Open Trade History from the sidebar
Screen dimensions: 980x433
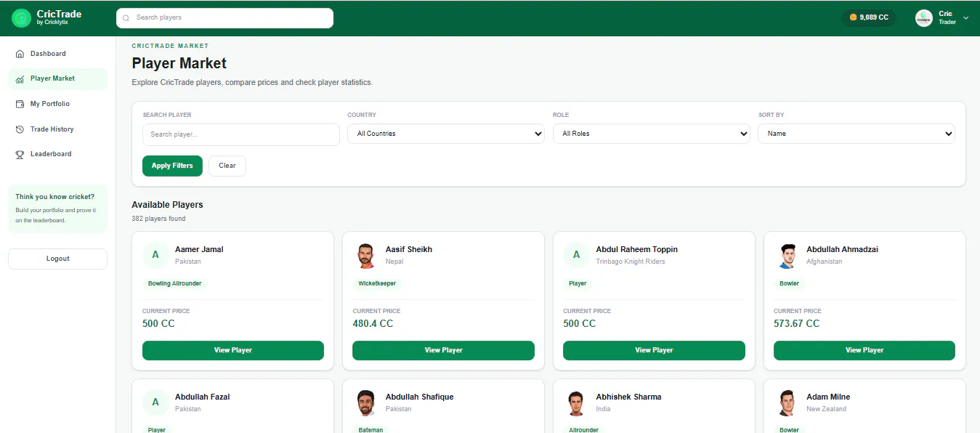click(58, 129)
